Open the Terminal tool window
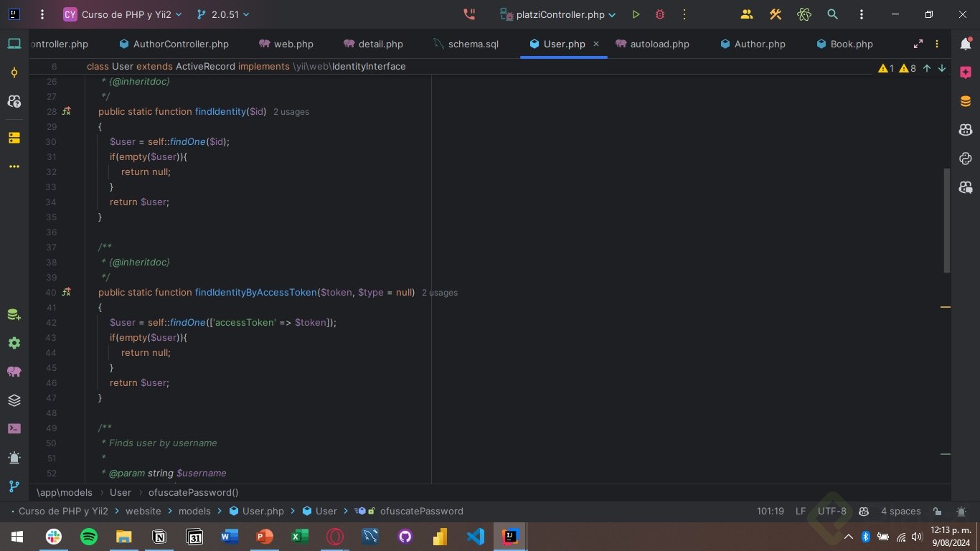 click(x=14, y=428)
